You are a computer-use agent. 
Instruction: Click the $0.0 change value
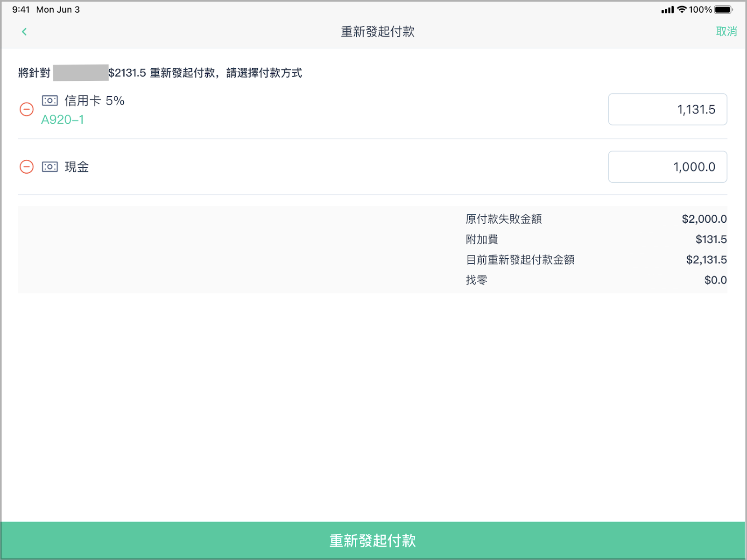tap(716, 280)
